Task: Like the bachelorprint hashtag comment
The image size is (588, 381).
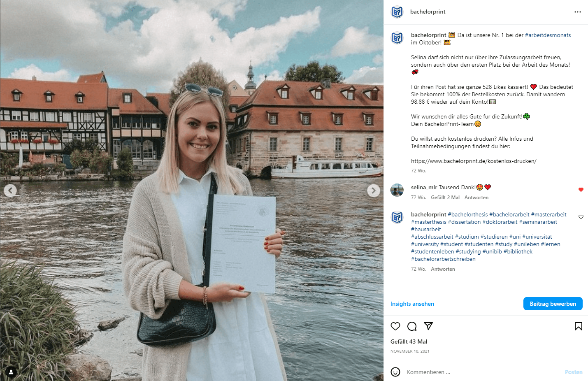Action: [x=581, y=217]
